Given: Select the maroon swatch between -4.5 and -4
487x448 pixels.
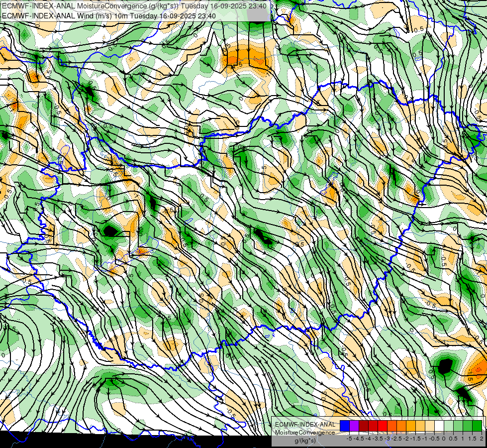Looking at the screenshot, I should pos(364,426).
